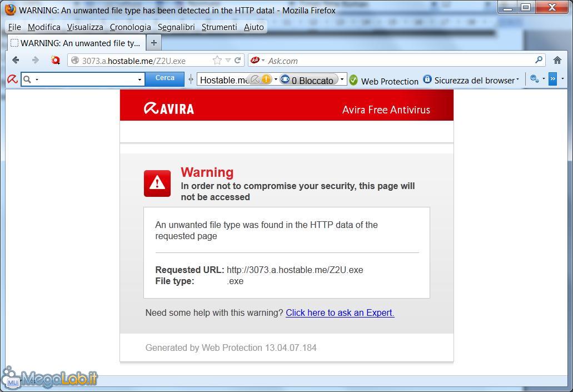
Task: Click 'Click here to ask an Expert' link
Action: pyautogui.click(x=340, y=312)
